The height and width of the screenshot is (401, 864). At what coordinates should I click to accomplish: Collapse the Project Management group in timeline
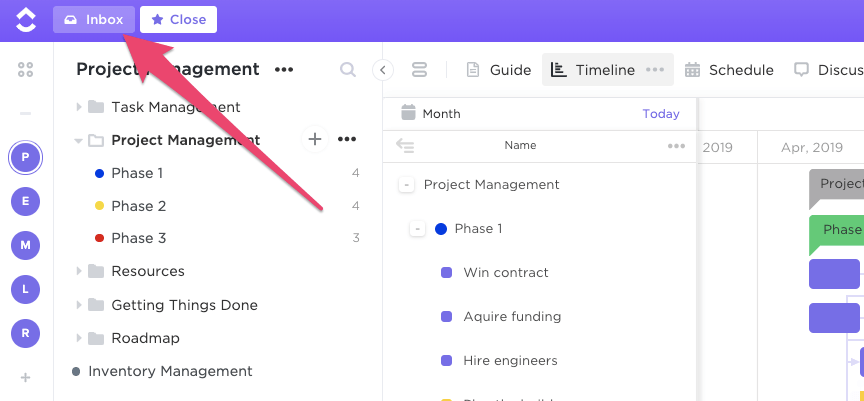point(406,185)
